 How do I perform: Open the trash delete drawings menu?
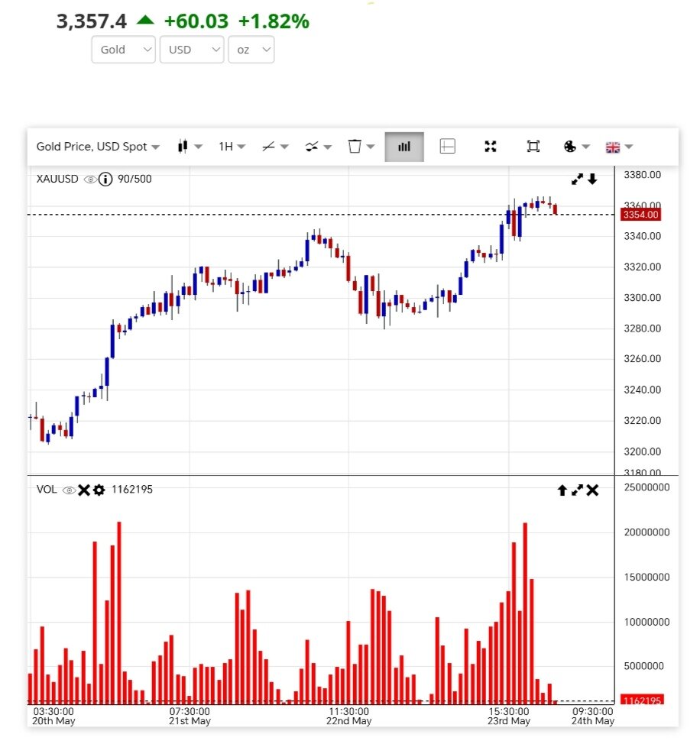point(361,147)
